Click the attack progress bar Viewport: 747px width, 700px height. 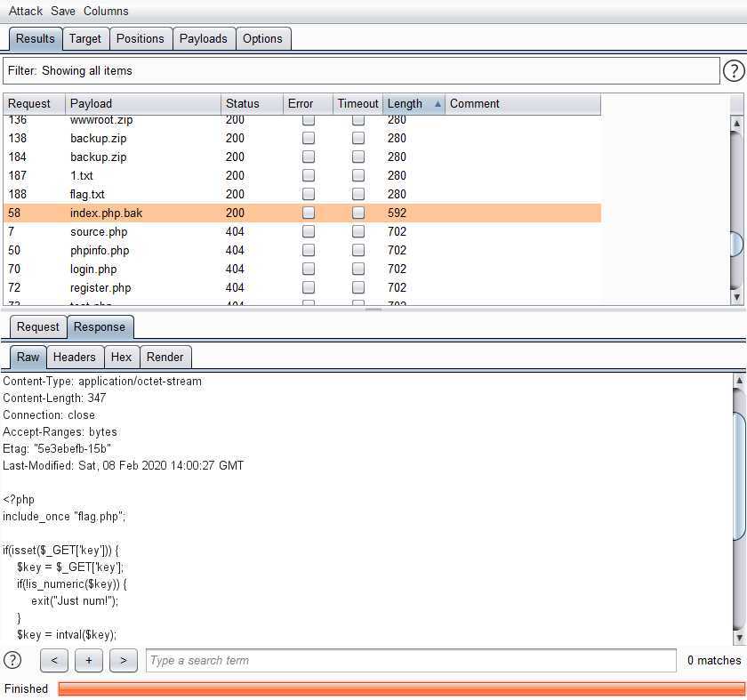tap(400, 688)
